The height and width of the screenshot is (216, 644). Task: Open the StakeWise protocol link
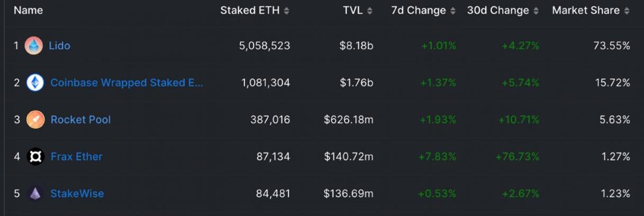point(77,194)
